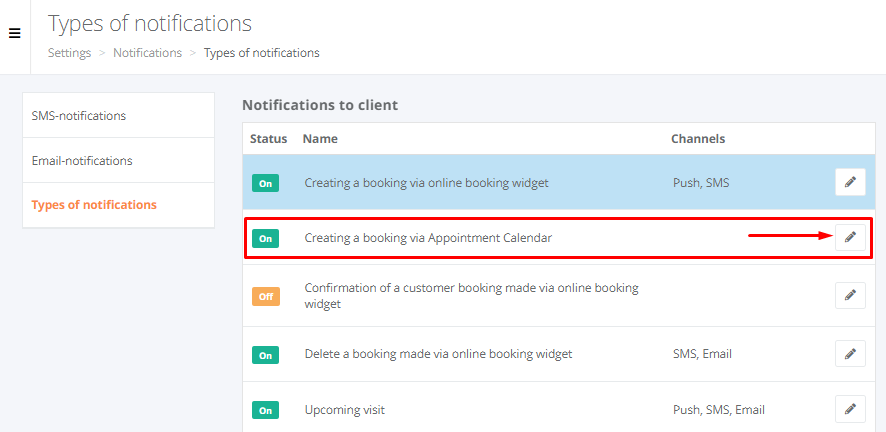Edit online booking widget notification pencil
886x432 pixels.
(x=850, y=182)
